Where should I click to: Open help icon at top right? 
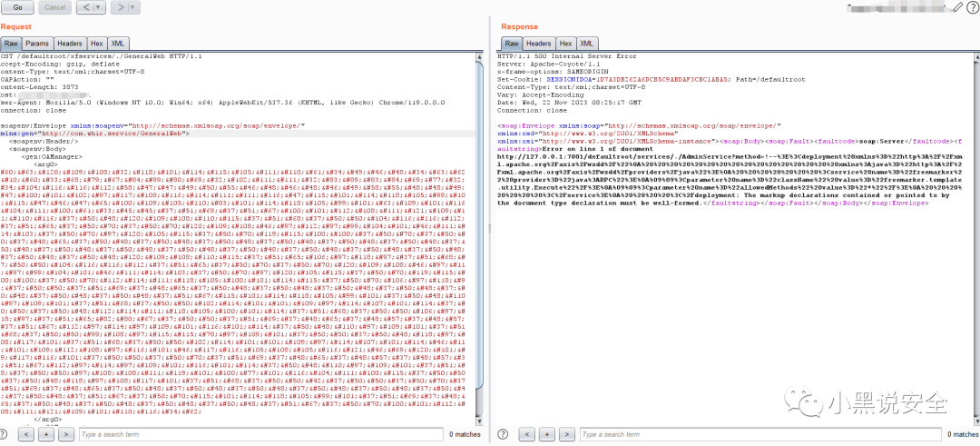pos(972,7)
